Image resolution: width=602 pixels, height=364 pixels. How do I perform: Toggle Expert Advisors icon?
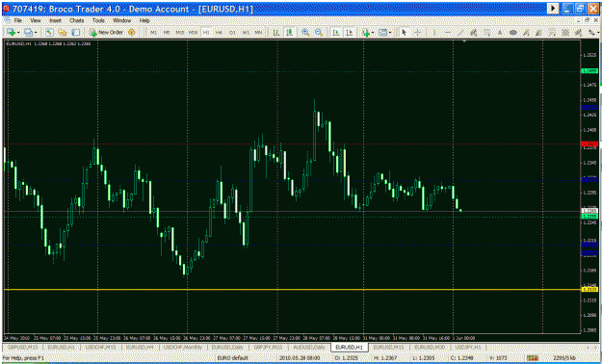pyautogui.click(x=131, y=33)
